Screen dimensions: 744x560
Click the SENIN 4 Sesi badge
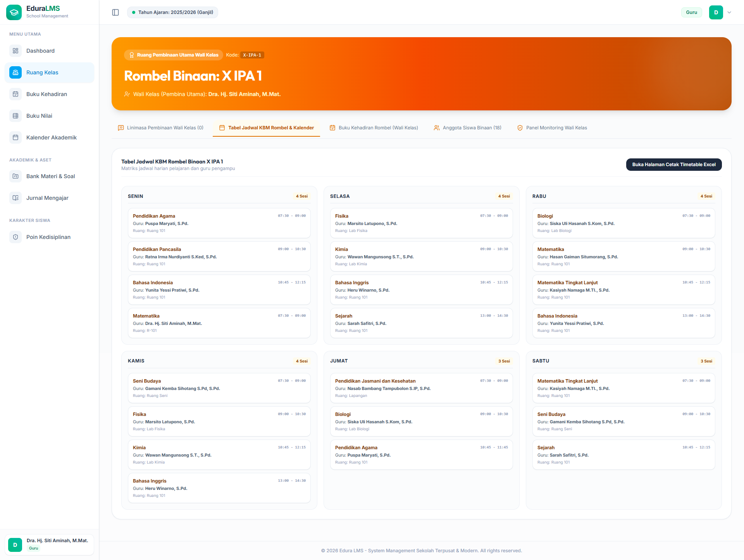click(302, 196)
